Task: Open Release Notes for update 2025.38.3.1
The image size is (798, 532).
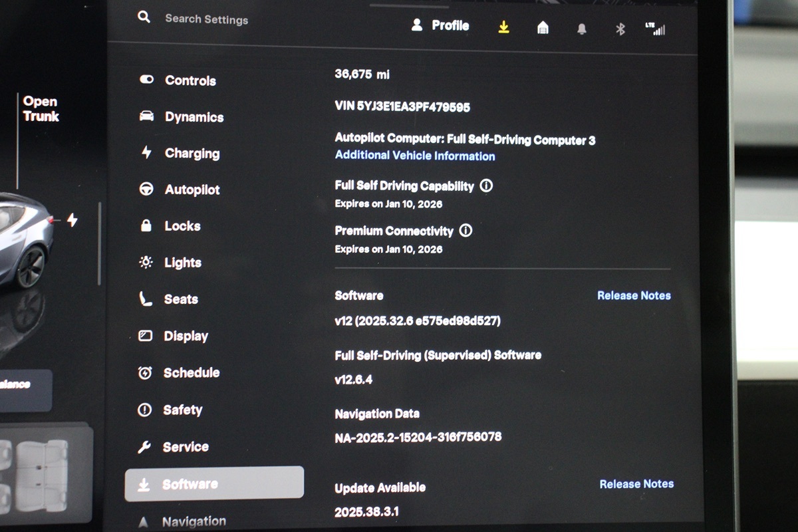Action: tap(635, 483)
